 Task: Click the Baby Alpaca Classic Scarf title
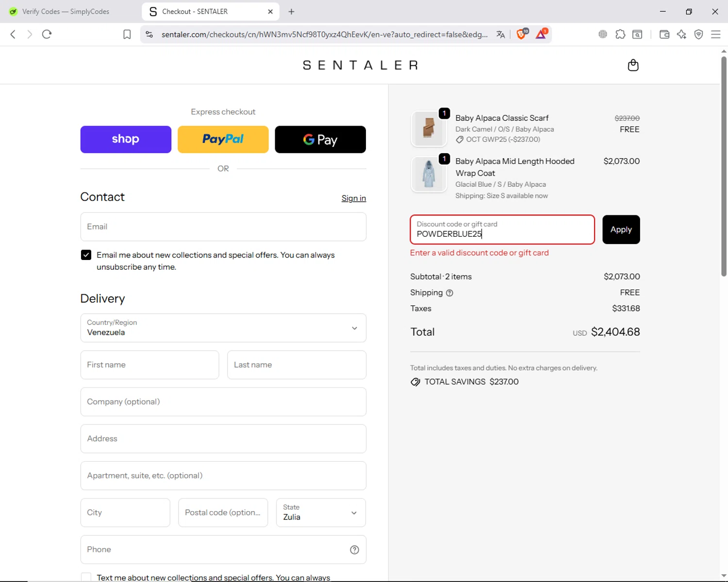point(502,118)
